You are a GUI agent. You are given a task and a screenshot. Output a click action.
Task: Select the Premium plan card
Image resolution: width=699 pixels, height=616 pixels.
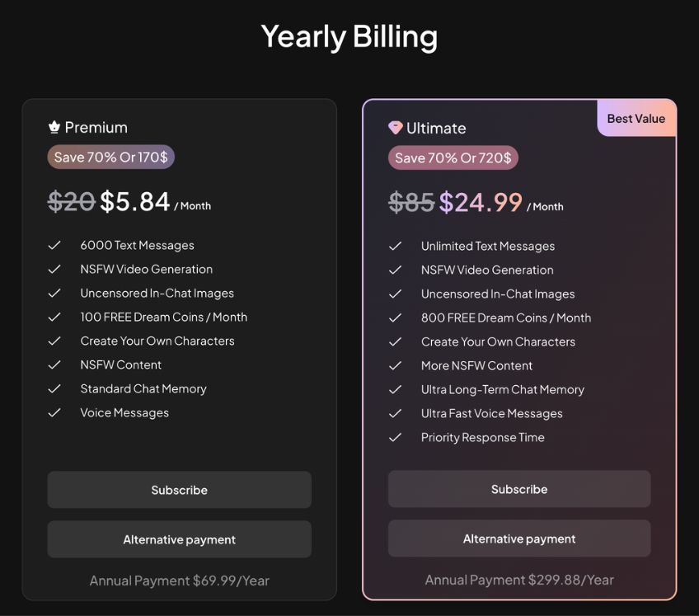179,346
